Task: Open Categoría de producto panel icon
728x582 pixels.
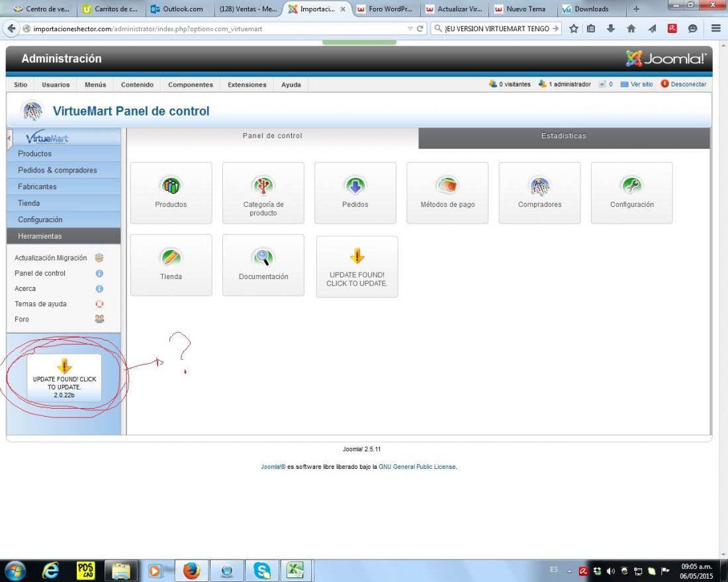Action: [x=263, y=192]
